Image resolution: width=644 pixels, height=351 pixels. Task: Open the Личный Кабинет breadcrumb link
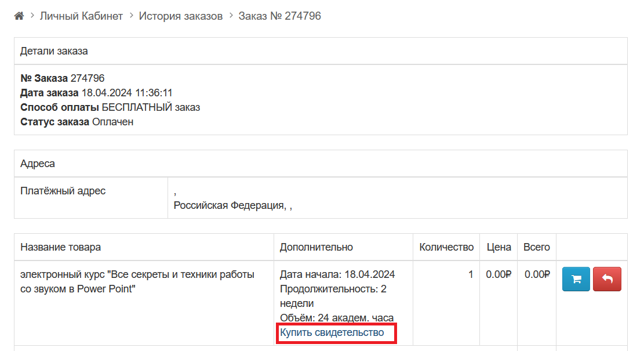coord(81,16)
